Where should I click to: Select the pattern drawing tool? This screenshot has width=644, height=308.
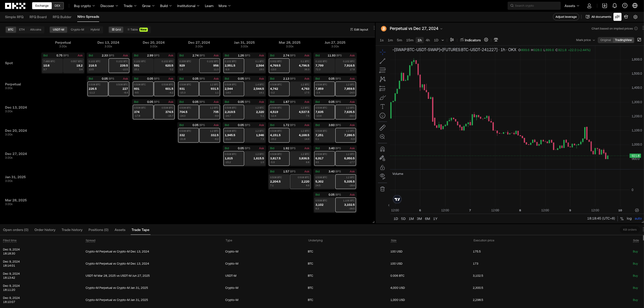(x=382, y=79)
